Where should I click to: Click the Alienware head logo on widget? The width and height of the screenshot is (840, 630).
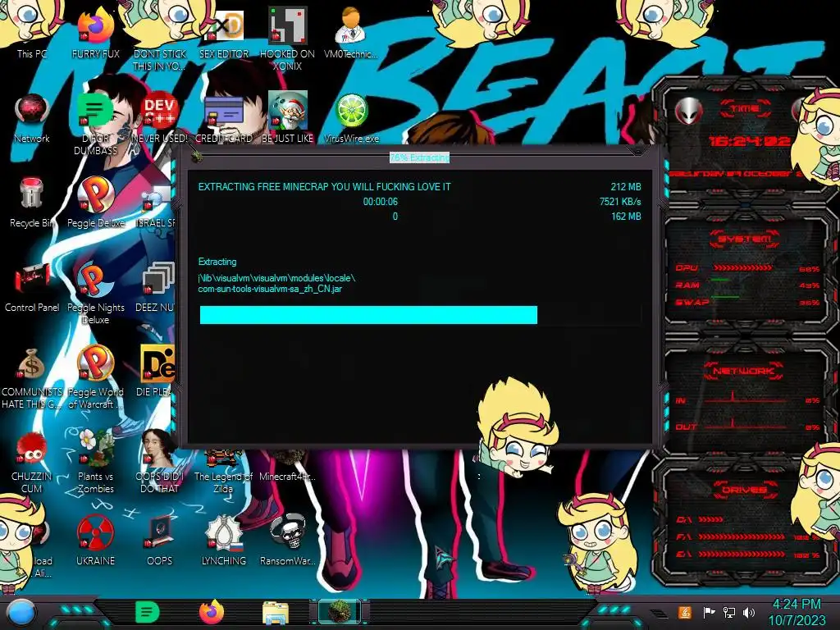click(x=688, y=111)
